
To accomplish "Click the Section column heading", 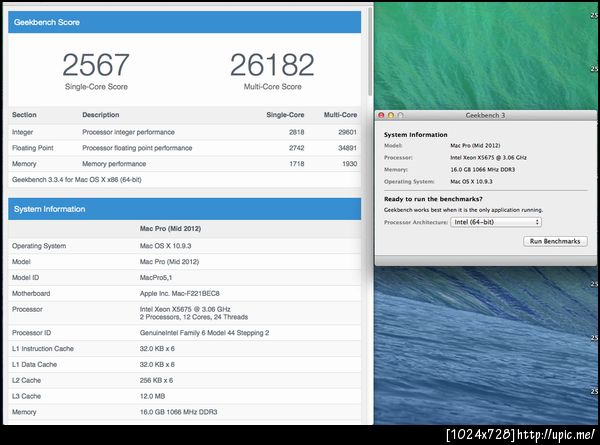I will [24, 115].
